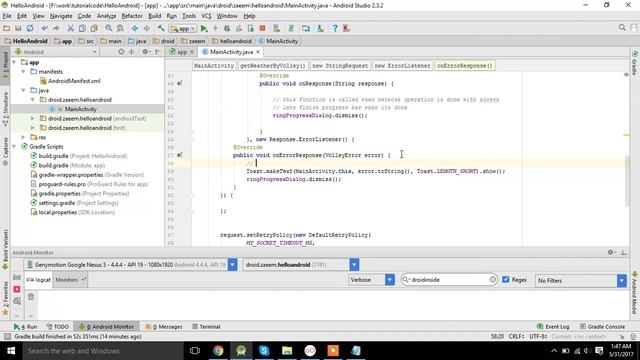Click the logcat search field
Image resolution: width=640 pixels, height=360 pixels.
[449, 280]
